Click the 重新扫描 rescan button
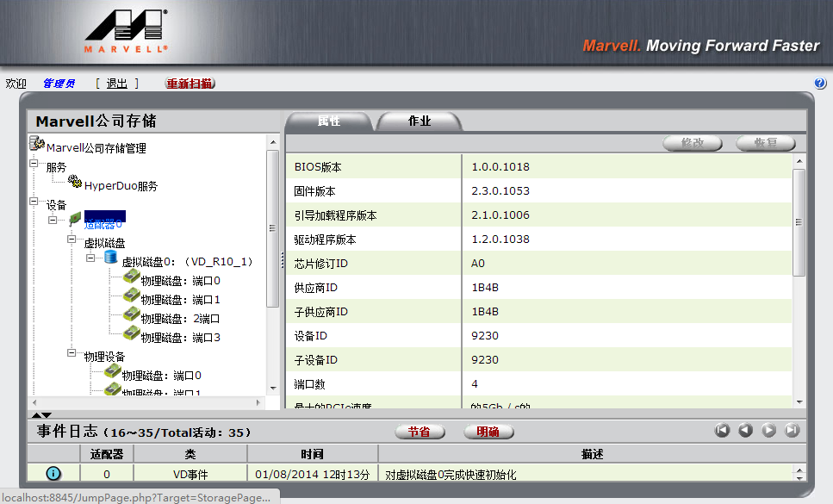Image resolution: width=833 pixels, height=504 pixels. click(x=190, y=84)
